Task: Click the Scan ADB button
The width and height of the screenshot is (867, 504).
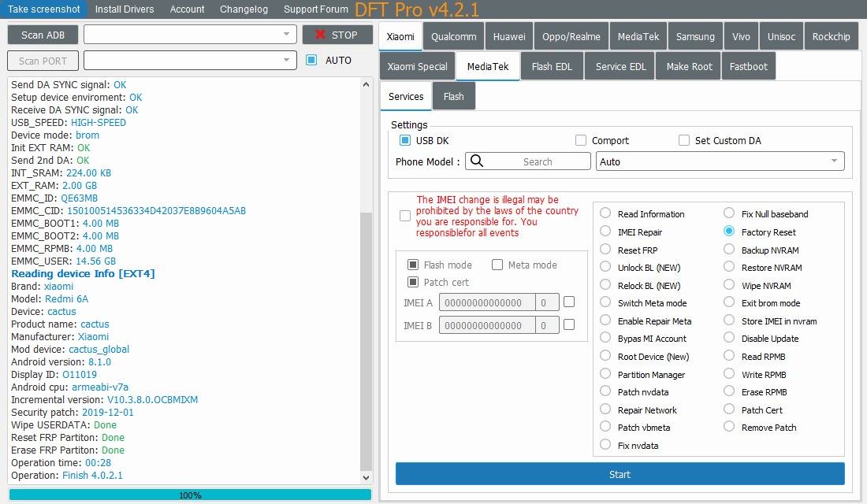Action: tap(43, 35)
